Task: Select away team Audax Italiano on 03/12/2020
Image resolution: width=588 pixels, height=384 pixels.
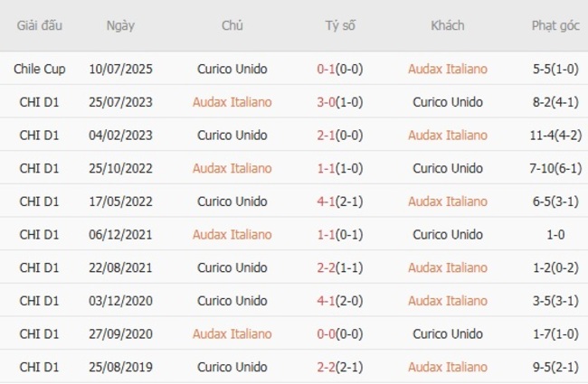Action: tap(447, 301)
